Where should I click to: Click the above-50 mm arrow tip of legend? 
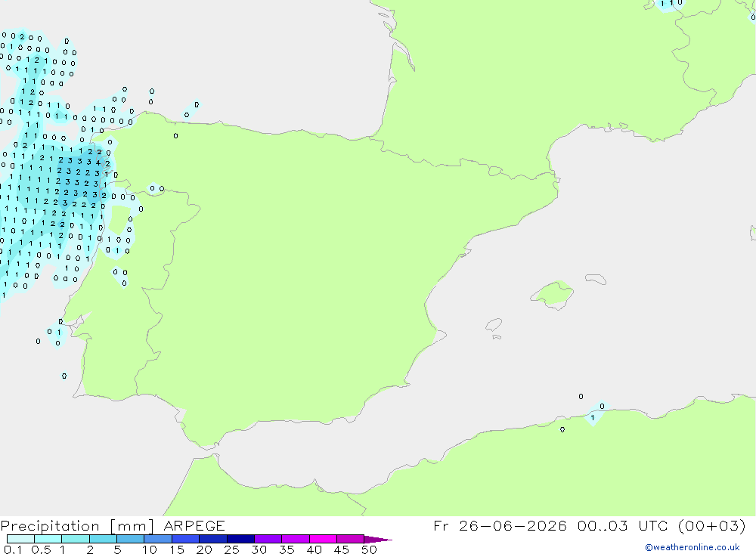pyautogui.click(x=378, y=539)
